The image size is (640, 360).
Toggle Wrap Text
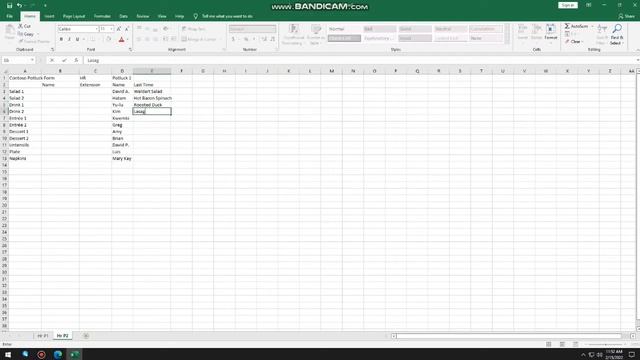pos(193,29)
